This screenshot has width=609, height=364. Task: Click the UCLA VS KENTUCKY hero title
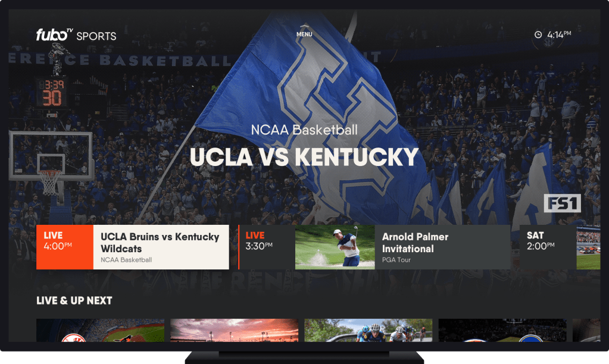pyautogui.click(x=304, y=157)
